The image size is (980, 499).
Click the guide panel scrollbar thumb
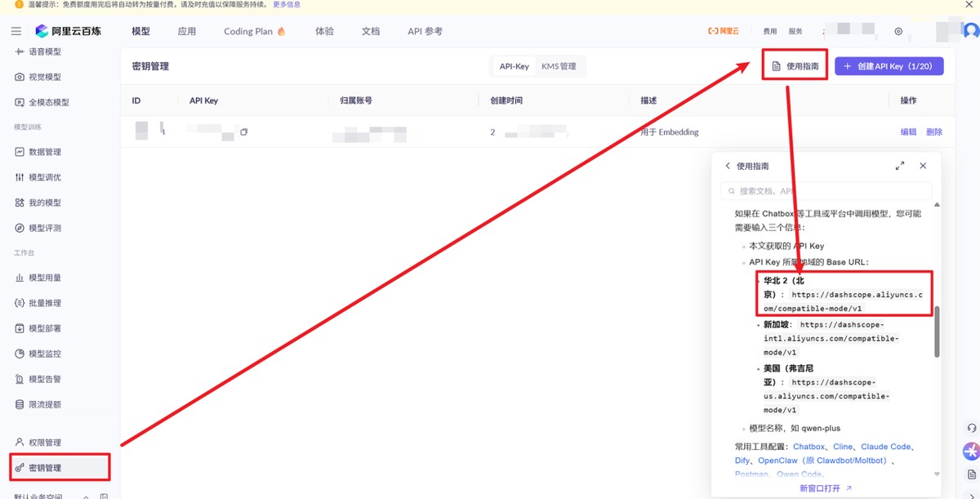coord(937,332)
